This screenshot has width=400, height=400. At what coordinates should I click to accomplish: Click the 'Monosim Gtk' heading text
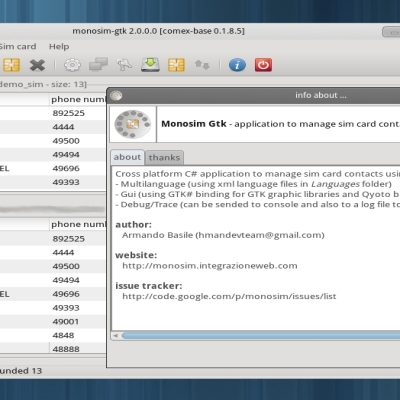tap(194, 124)
